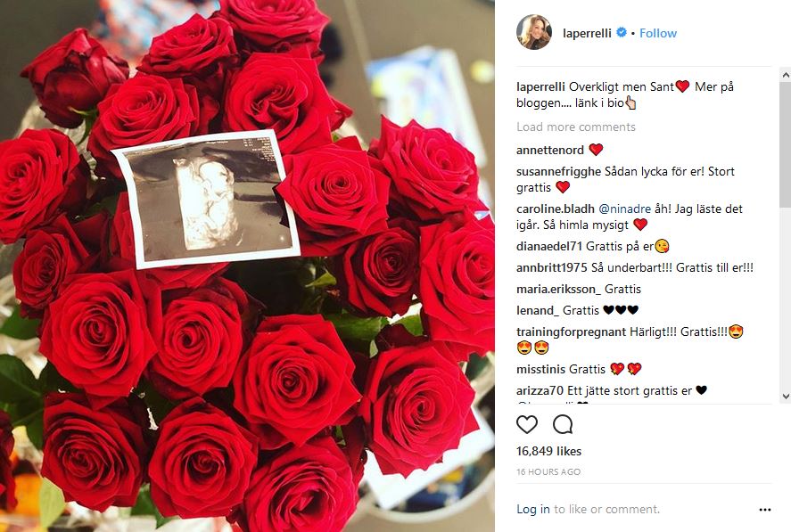This screenshot has width=791, height=532.
Task: View the 16,849 likes list
Action: point(548,451)
